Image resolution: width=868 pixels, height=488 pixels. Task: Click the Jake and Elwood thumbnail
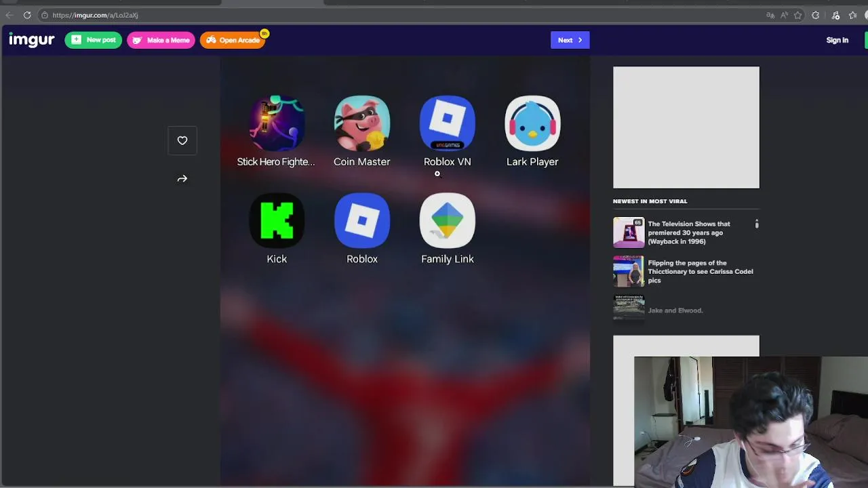[629, 308]
